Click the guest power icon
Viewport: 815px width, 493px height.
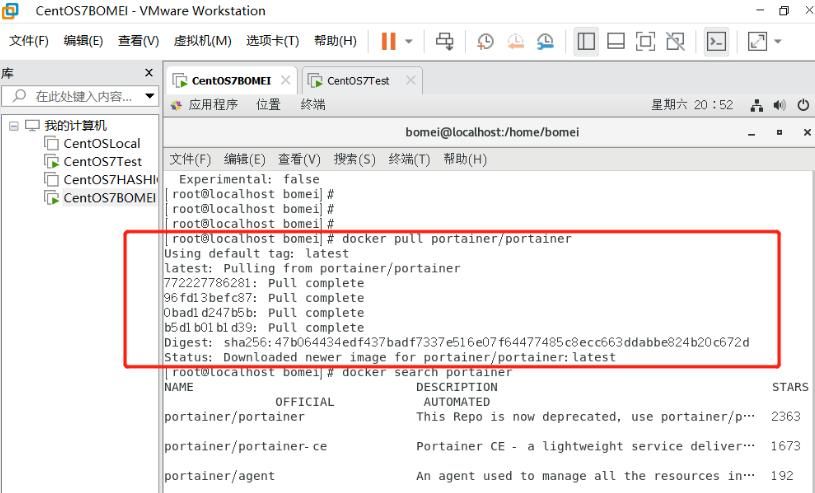pyautogui.click(x=803, y=106)
